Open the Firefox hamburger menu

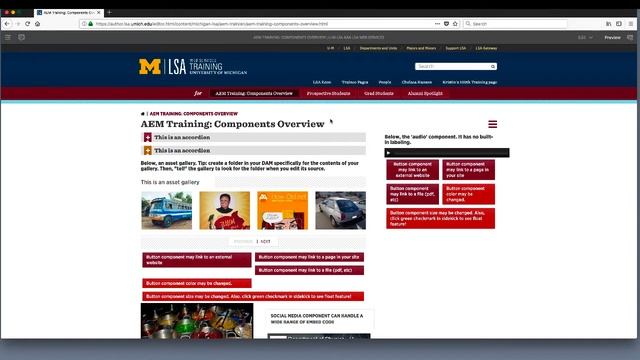click(x=631, y=24)
